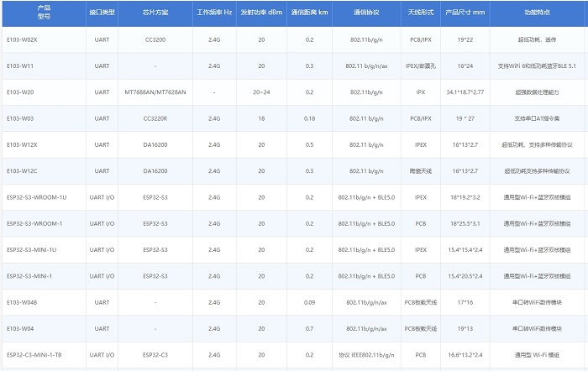The image size is (588, 371).
Task: Select product model ESP32-S3-WROOM-1
Action: click(34, 223)
